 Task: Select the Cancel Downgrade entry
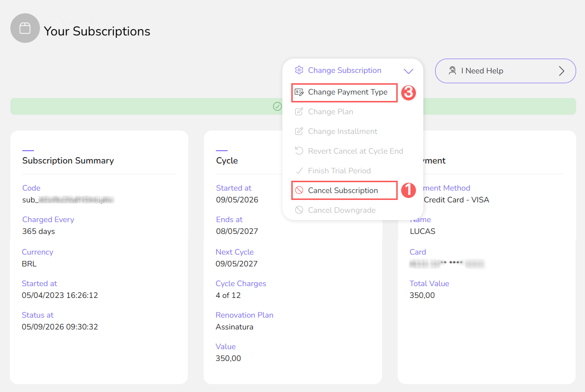342,210
